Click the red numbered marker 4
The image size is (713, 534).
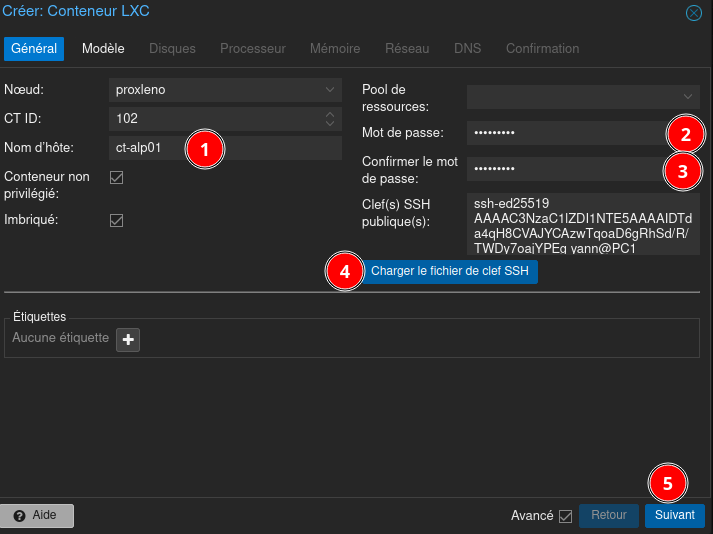click(344, 271)
